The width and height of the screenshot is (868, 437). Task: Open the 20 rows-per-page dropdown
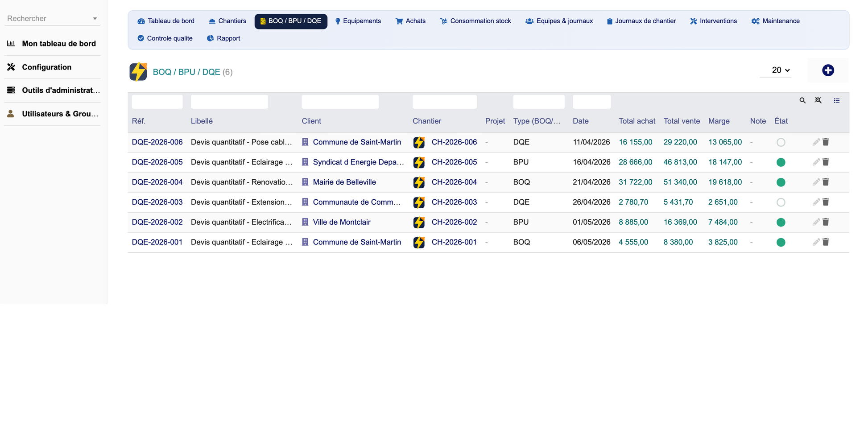[776, 70]
